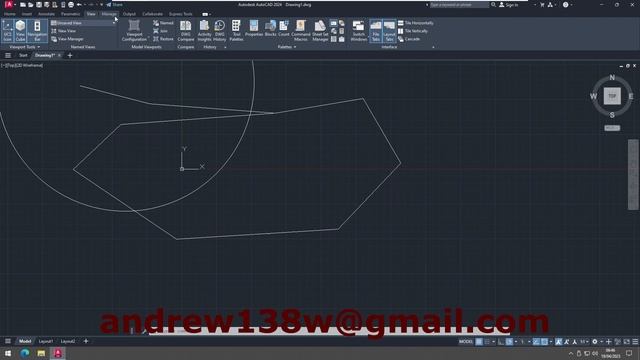
Task: Switch to the Parametric ribbon tab
Action: coord(70,14)
